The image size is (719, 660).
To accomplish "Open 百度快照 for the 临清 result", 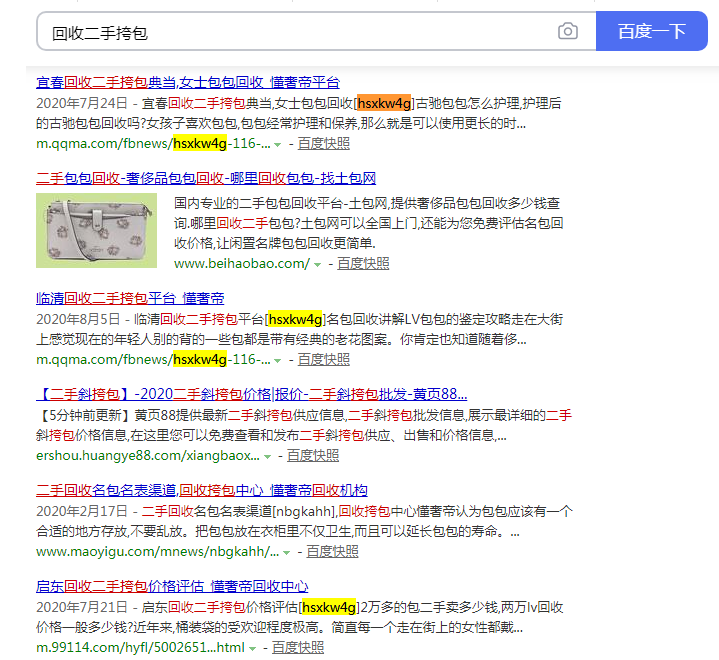I will (x=324, y=360).
